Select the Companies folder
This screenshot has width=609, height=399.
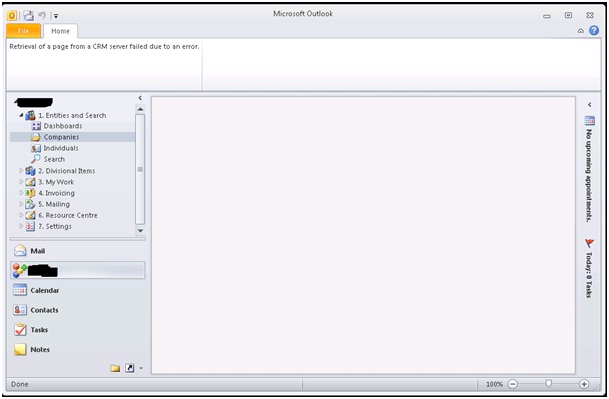(72, 137)
